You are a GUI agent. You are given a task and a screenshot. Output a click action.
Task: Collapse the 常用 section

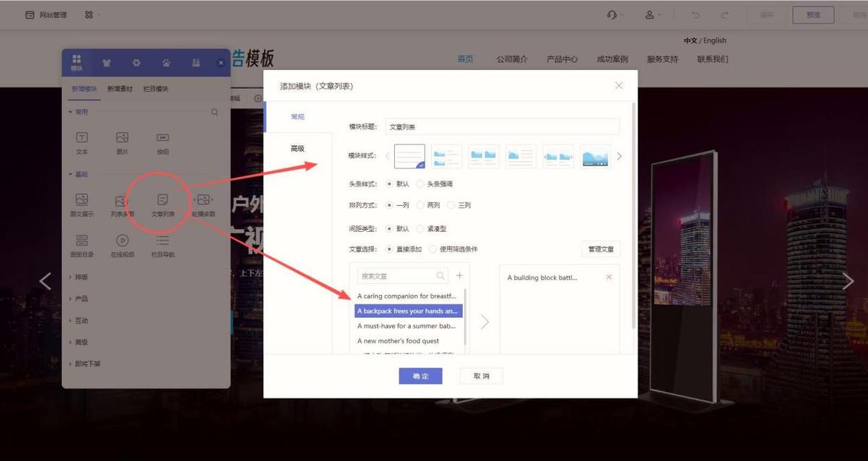78,112
